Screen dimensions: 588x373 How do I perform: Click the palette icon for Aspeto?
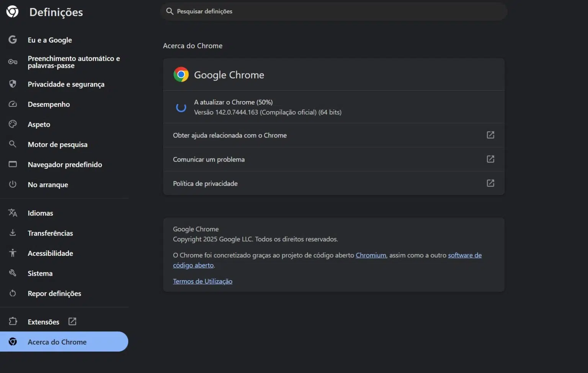coord(13,124)
